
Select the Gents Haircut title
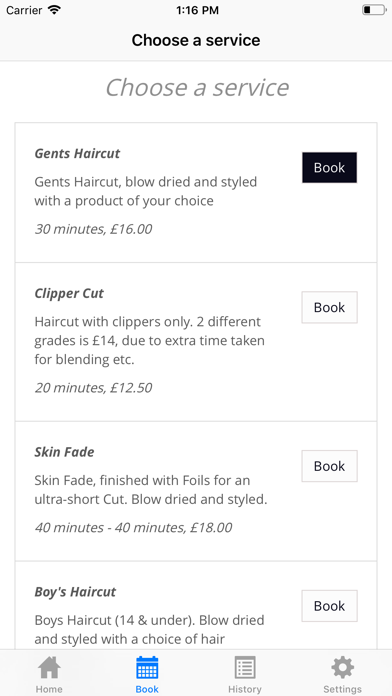[x=77, y=154]
